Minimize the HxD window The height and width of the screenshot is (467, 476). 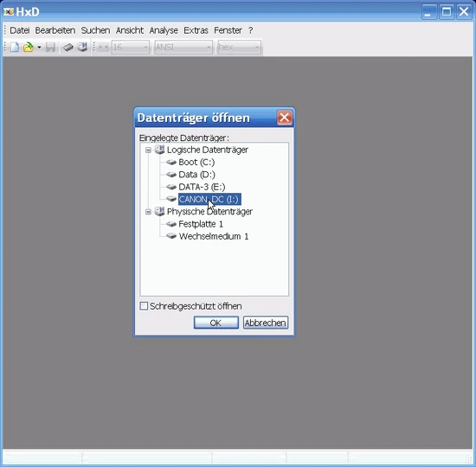click(429, 12)
